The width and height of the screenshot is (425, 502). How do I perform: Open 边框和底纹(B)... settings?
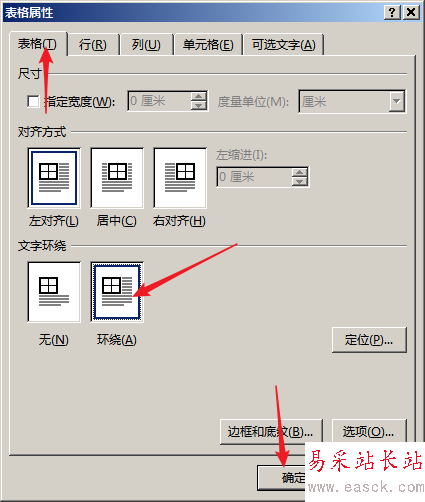pos(271,432)
